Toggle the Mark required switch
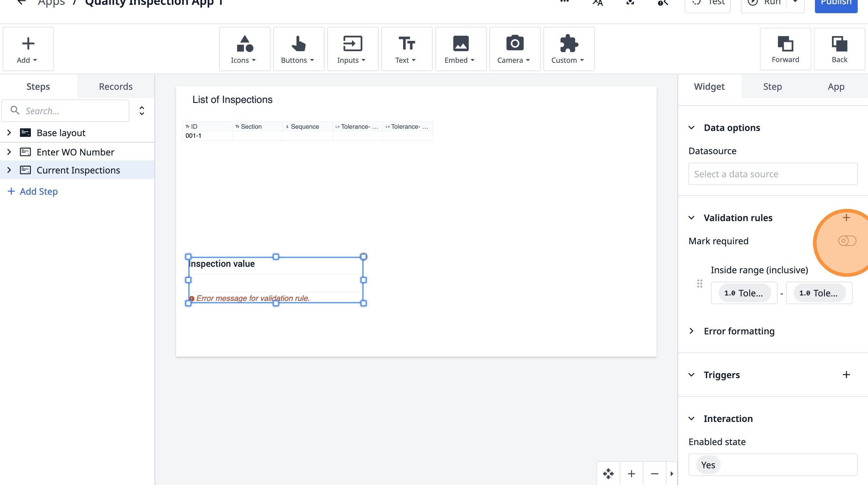 click(846, 241)
